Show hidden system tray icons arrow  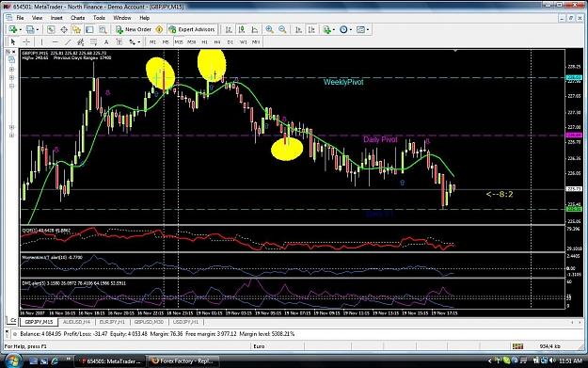tap(489, 360)
